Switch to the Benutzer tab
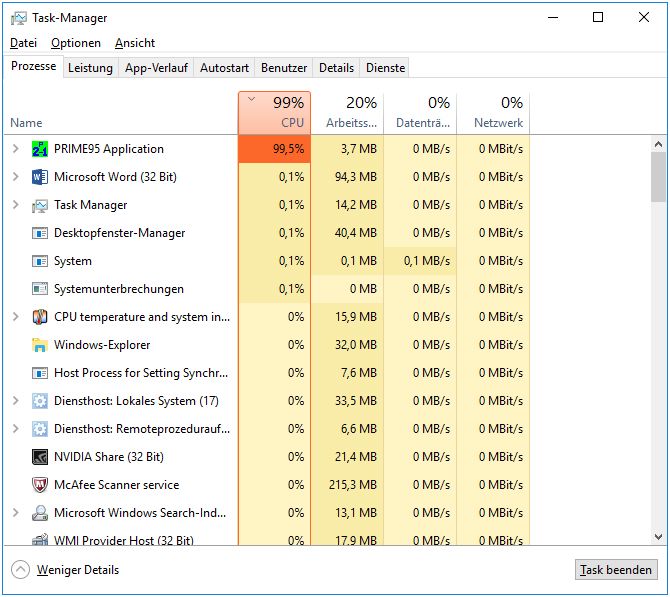Viewport: 670px width, 597px height. pyautogui.click(x=284, y=68)
